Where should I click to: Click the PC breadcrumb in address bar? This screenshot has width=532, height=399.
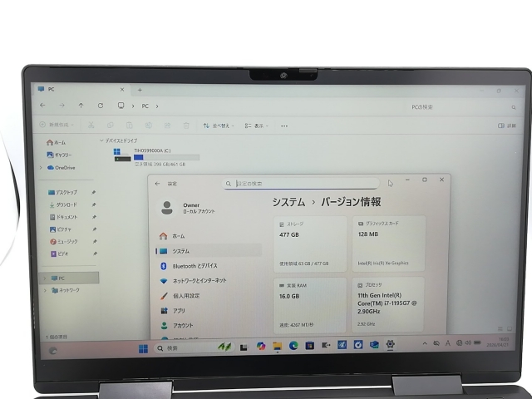click(x=145, y=106)
